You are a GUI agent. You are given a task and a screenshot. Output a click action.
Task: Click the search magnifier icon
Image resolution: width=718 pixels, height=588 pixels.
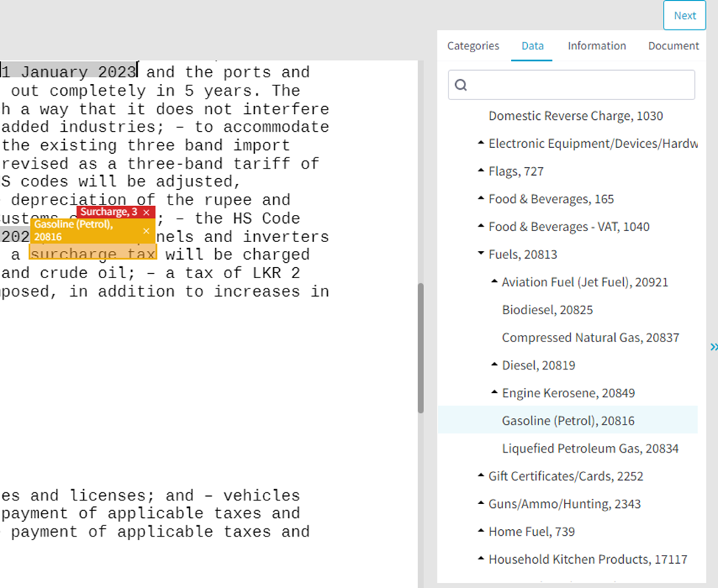tap(461, 85)
